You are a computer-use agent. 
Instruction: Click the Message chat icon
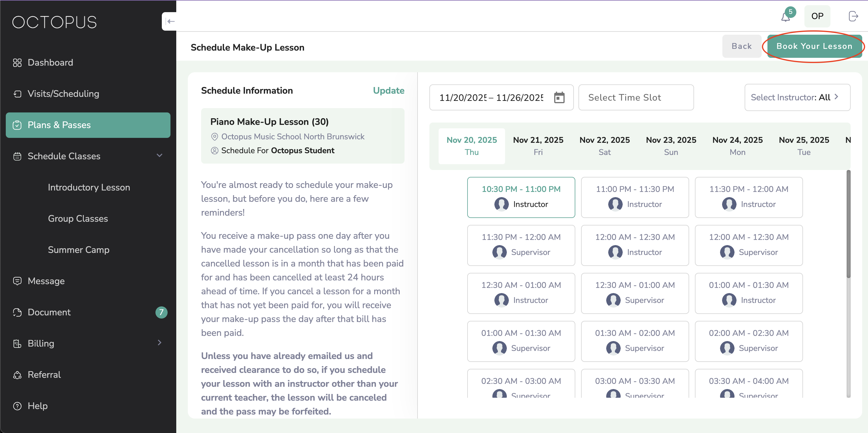(x=17, y=281)
